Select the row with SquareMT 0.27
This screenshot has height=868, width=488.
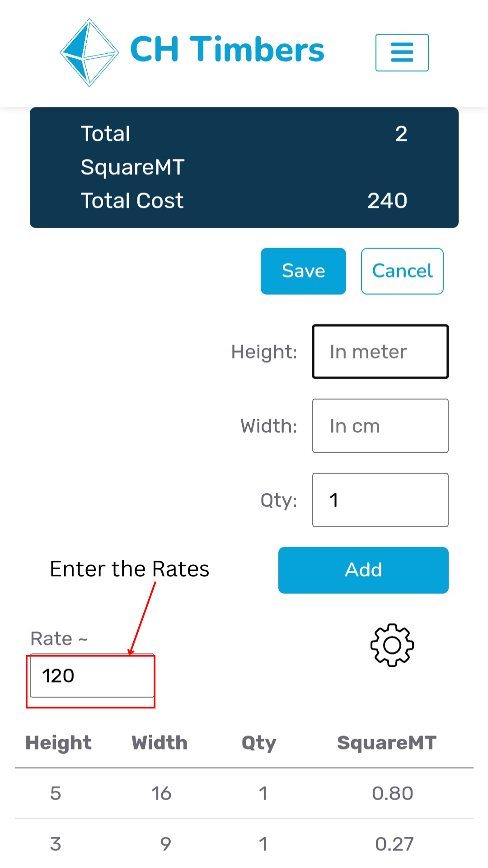pos(244,844)
